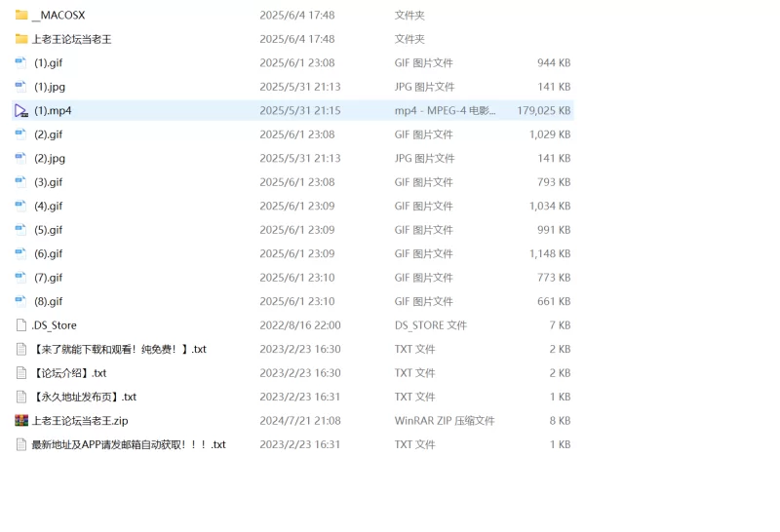Click the blank file icon of .DS_Store

(21, 325)
